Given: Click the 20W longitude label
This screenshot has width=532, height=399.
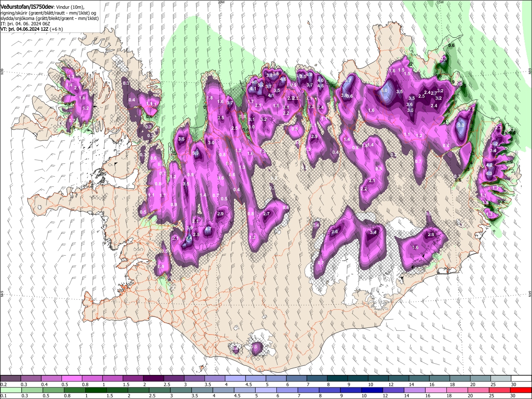Looking at the screenshot, I should coord(221,2).
